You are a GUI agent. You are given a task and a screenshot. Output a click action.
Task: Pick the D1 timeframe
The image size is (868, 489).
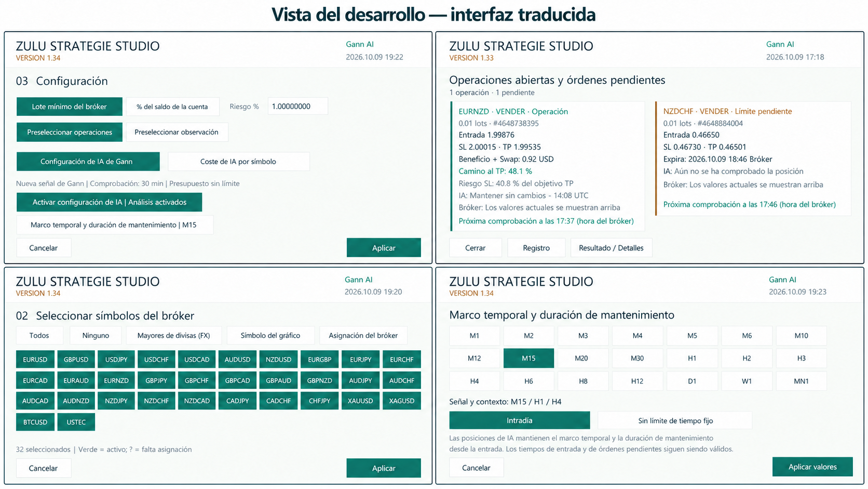[692, 381]
